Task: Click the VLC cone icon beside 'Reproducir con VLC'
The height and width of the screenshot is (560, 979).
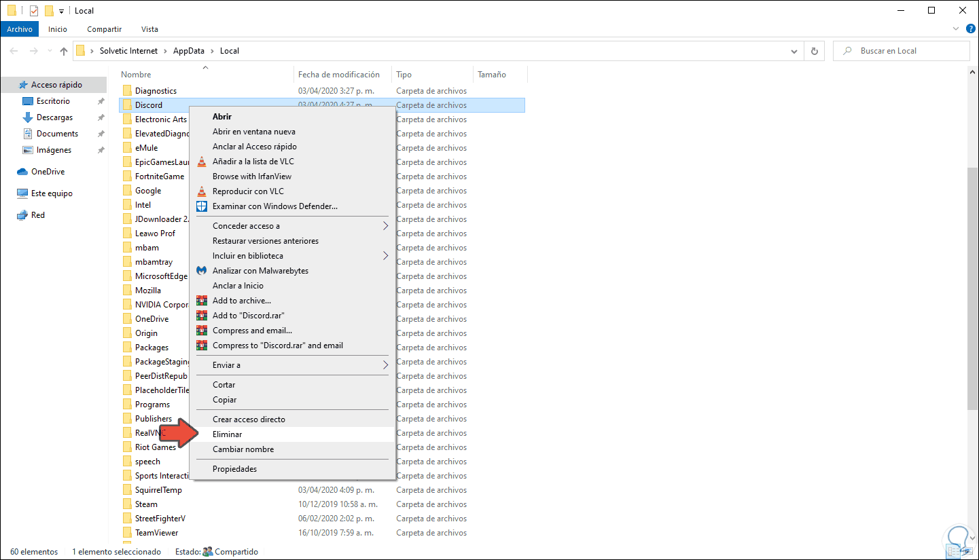Action: [201, 191]
